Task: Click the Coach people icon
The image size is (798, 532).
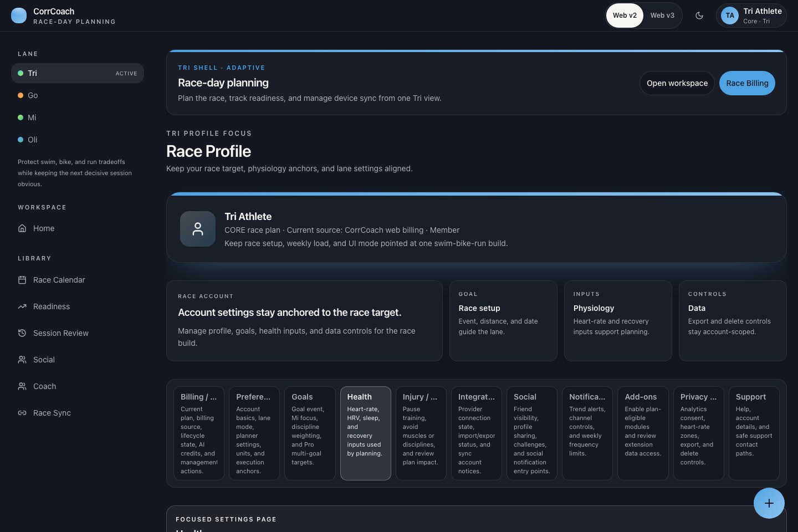Action: pyautogui.click(x=22, y=386)
